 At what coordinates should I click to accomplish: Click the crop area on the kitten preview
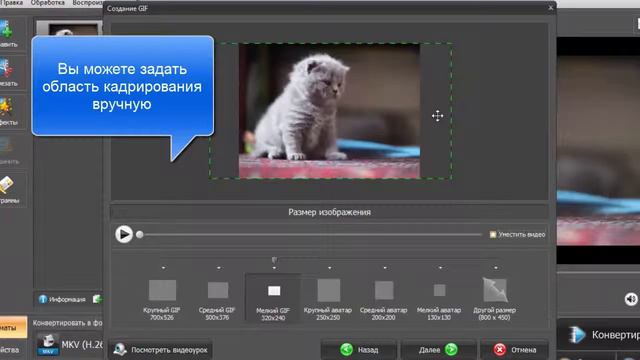(330, 111)
